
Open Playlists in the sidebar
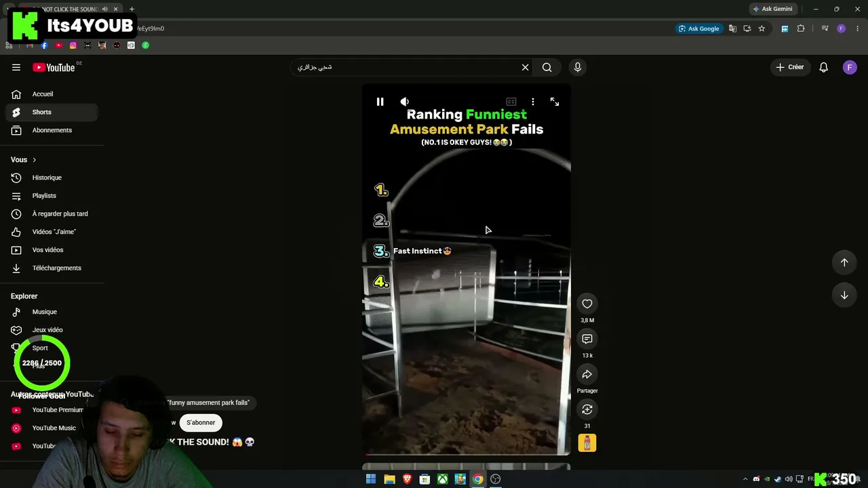52,196
